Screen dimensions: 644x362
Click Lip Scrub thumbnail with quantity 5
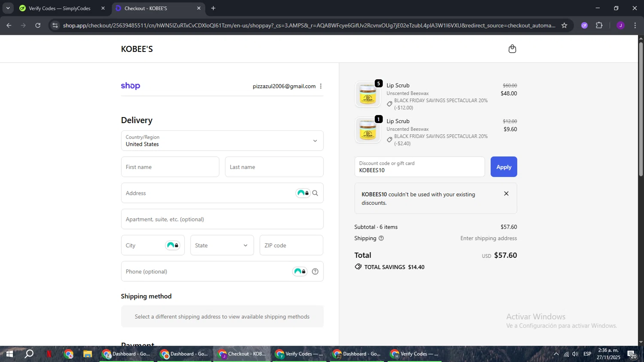pyautogui.click(x=368, y=94)
